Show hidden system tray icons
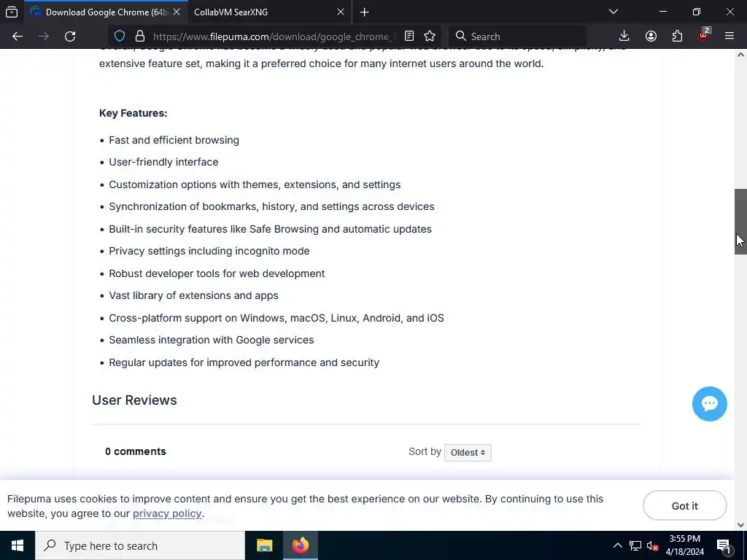The height and width of the screenshot is (560, 747). coord(617,545)
